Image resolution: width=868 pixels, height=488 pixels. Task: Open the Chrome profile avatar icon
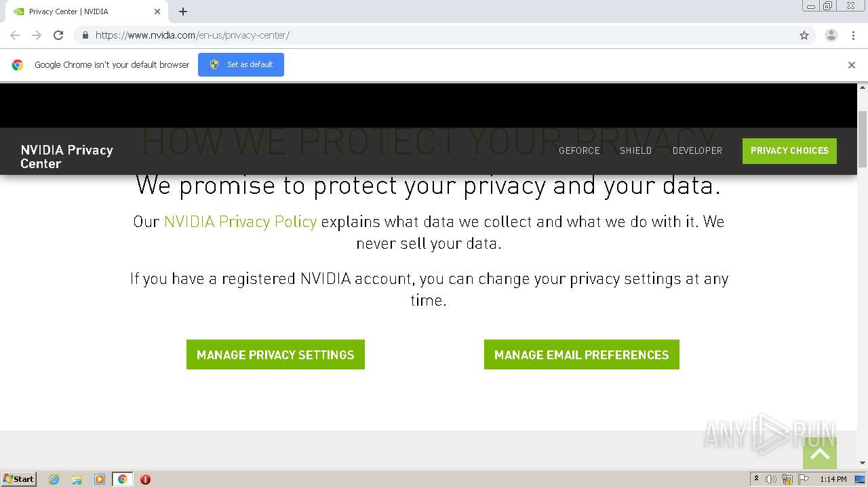click(x=831, y=35)
